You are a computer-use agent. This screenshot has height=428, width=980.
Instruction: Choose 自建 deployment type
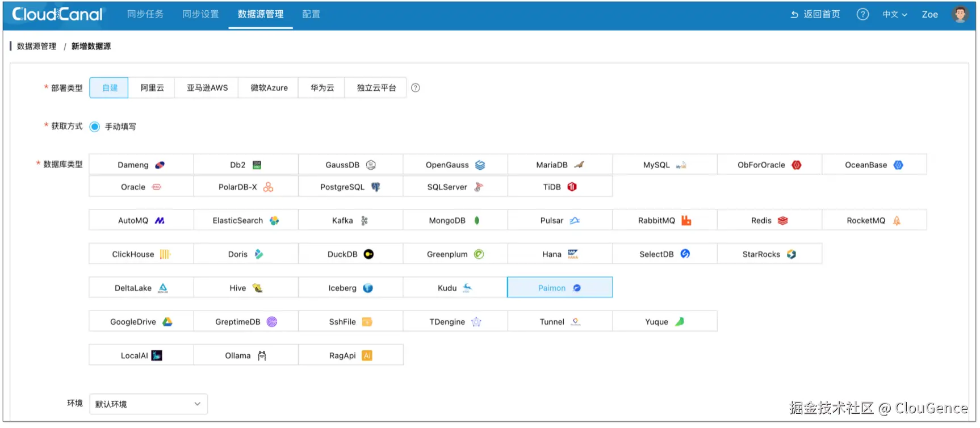pyautogui.click(x=109, y=88)
